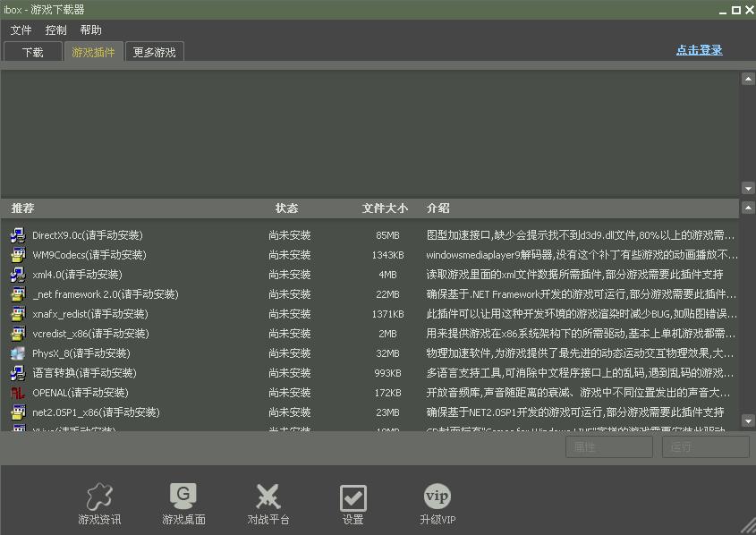Click the 语言转换 plugin icon
Screen dimensions: 756x535
coord(18,373)
